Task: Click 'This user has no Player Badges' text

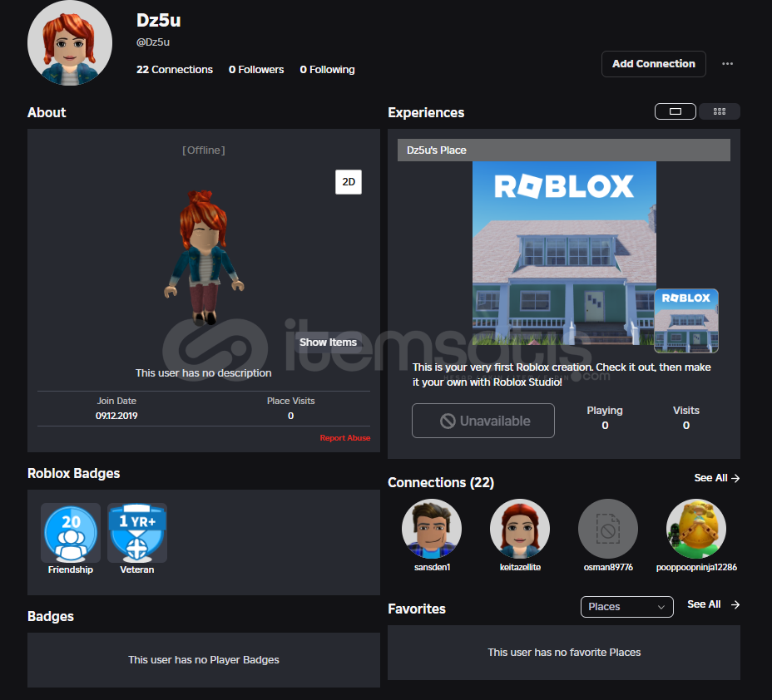Action: pyautogui.click(x=203, y=659)
